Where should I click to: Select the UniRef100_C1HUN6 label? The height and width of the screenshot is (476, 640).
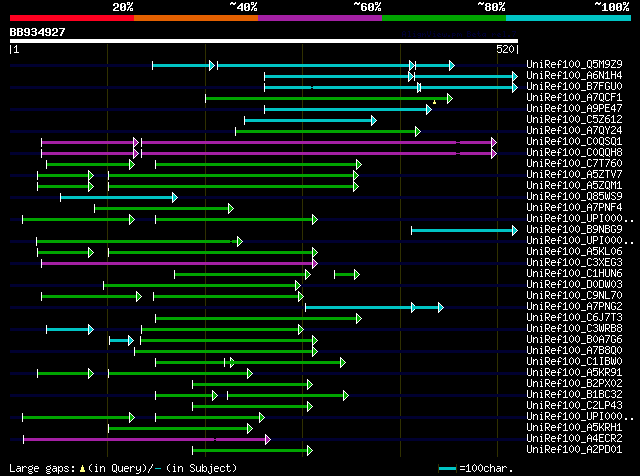tap(574, 274)
